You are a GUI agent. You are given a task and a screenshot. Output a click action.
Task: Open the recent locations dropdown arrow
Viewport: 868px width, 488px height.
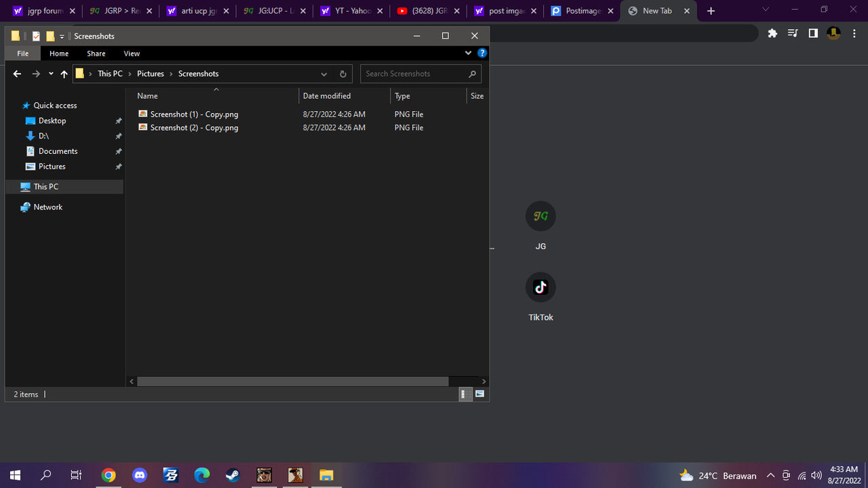pos(51,74)
